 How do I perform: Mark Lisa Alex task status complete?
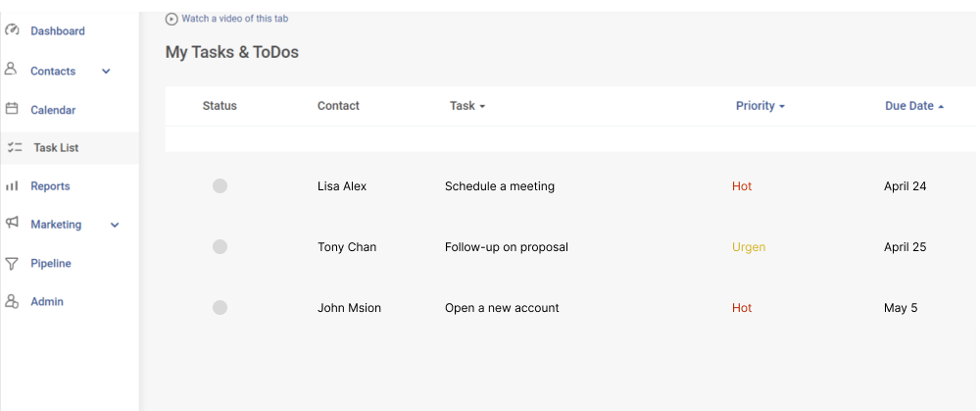coord(220,185)
